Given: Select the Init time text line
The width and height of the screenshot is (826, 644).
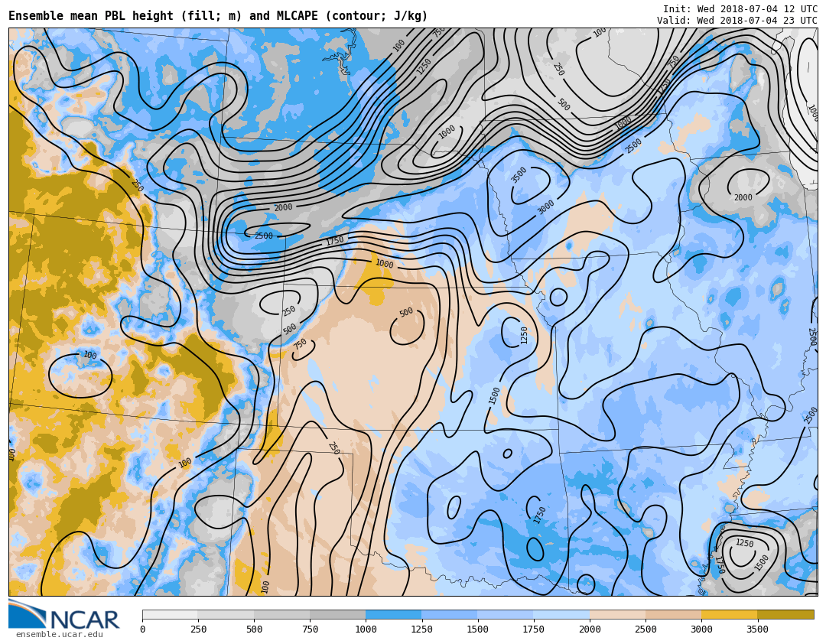Looking at the screenshot, I should click(740, 9).
